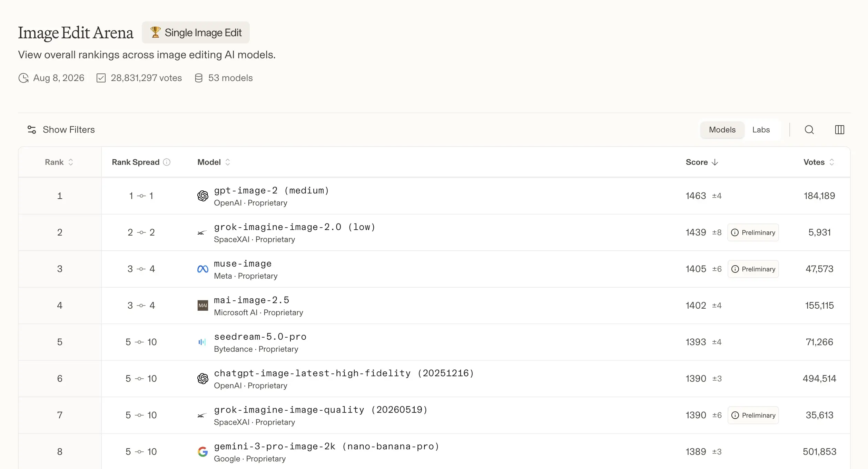Viewport: 868px width, 469px height.
Task: Open the leaderboard search icon
Action: pyautogui.click(x=809, y=130)
